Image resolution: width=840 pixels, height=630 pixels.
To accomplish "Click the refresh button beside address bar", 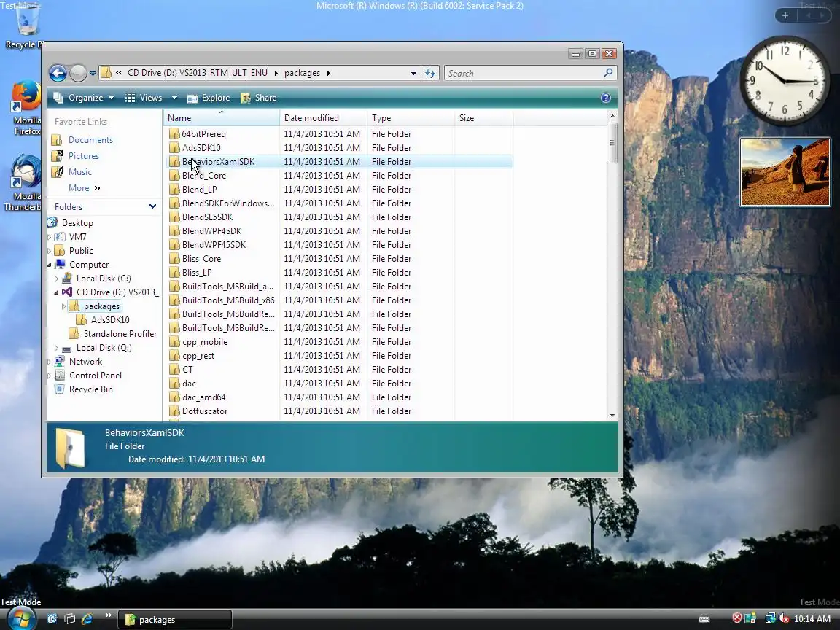I will (x=430, y=73).
